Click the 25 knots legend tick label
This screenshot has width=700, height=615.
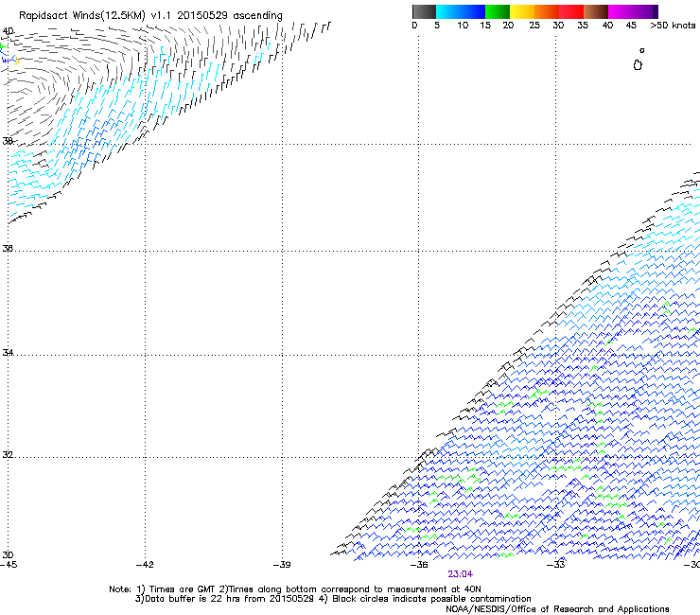click(x=534, y=26)
